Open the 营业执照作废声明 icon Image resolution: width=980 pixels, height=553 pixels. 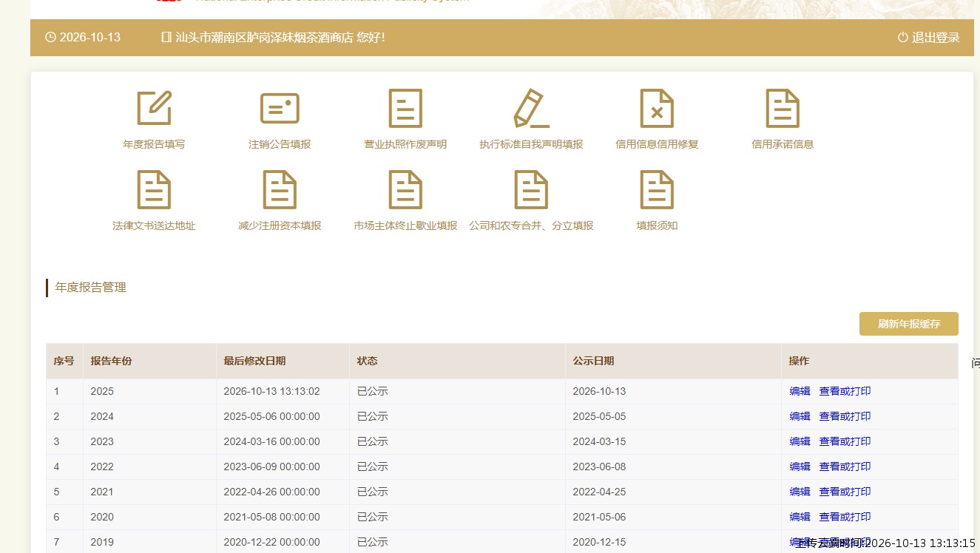(405, 108)
